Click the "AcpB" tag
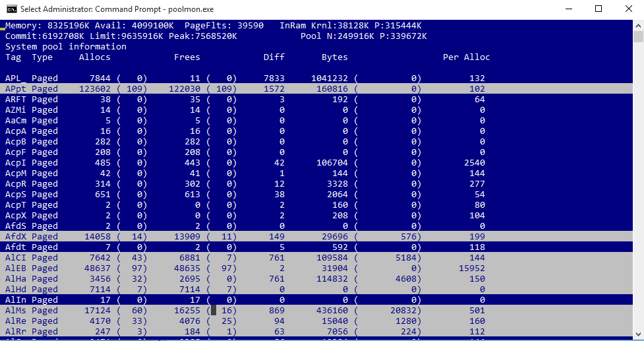 (16, 141)
